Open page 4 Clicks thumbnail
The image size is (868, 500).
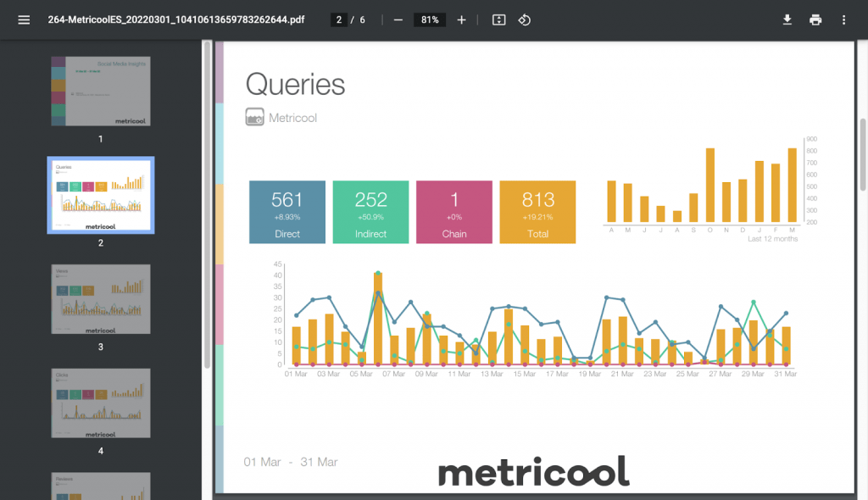[x=101, y=403]
